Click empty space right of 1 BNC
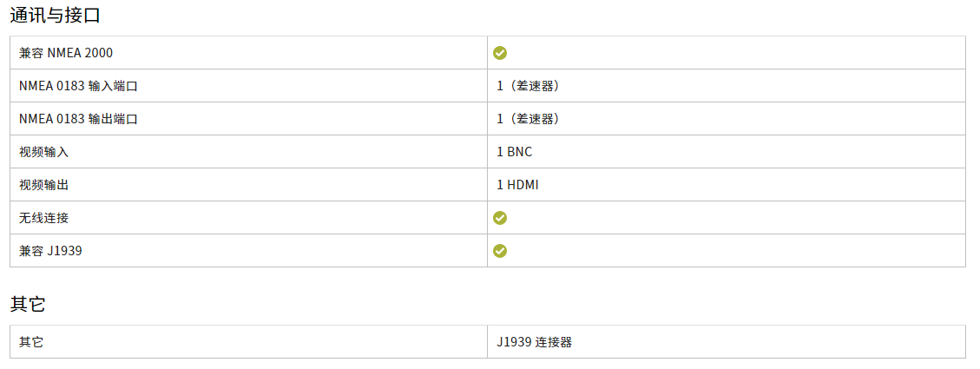The image size is (980, 369). 750,152
